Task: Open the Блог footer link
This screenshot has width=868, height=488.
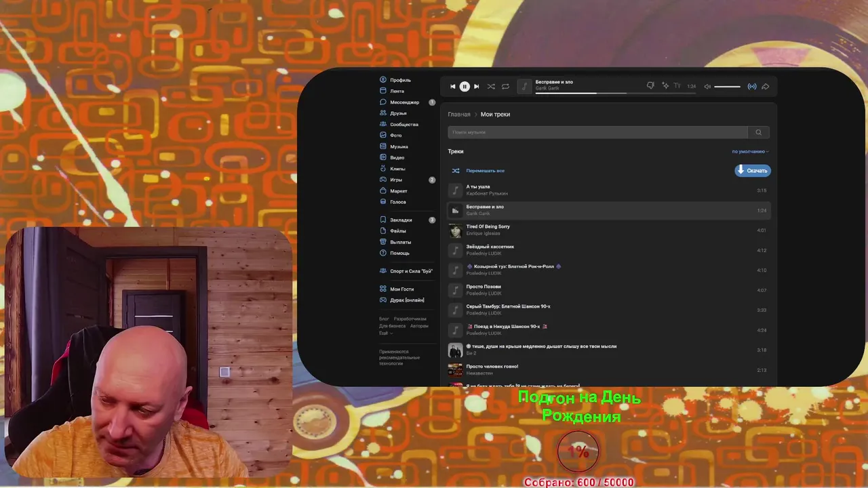Action: (384, 319)
